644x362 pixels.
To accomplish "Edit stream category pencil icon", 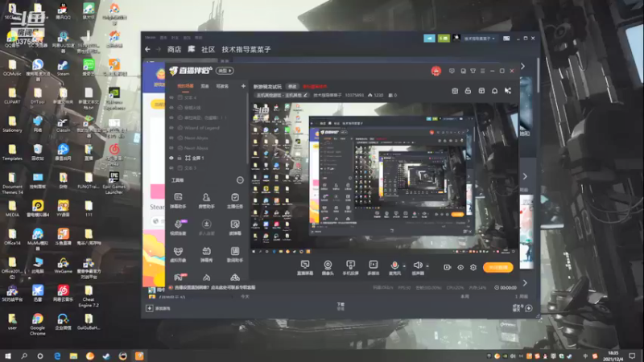I will coord(305,95).
